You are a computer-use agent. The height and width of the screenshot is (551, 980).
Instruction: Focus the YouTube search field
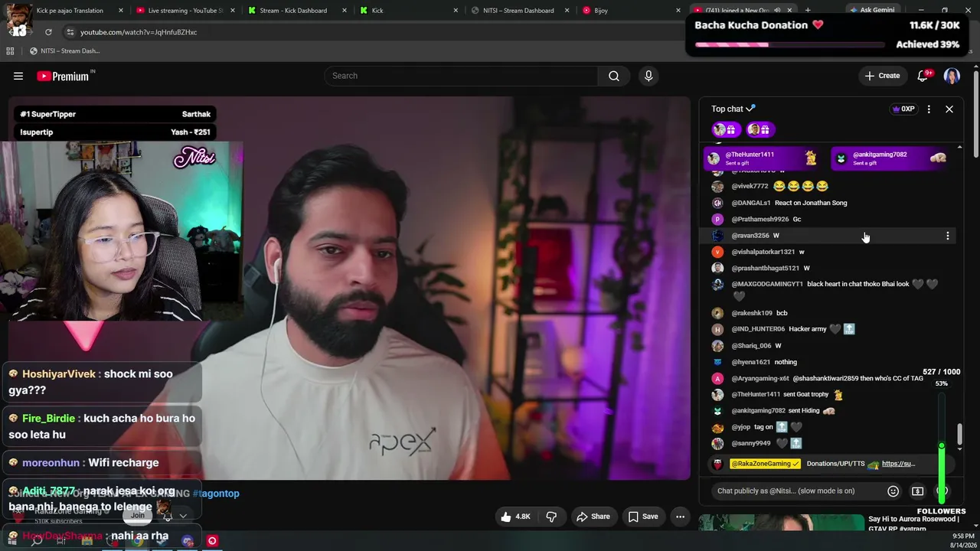461,76
